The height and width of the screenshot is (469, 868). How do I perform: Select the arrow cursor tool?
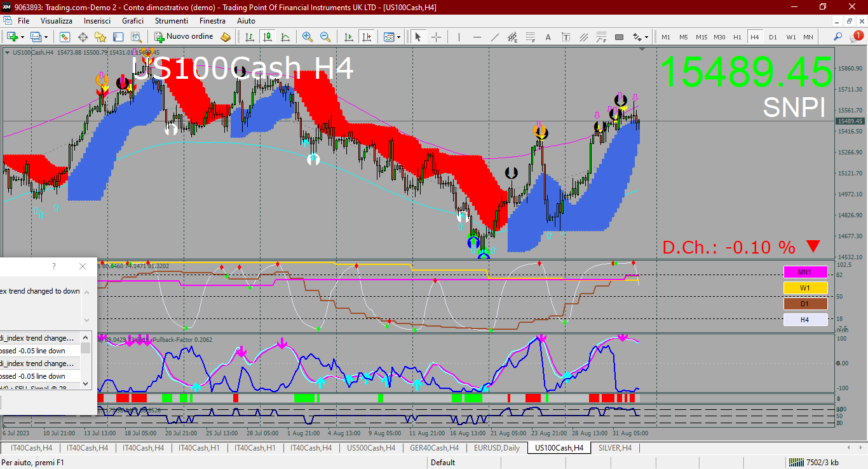(418, 37)
